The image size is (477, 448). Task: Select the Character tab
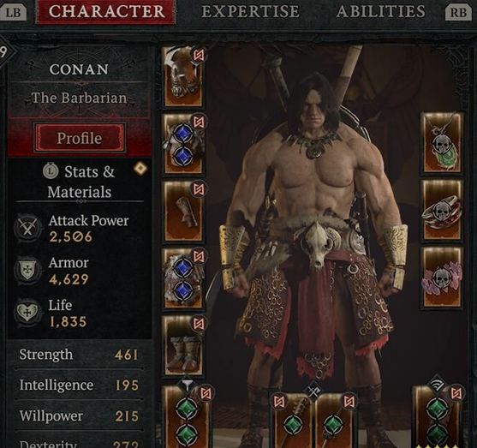coord(106,12)
